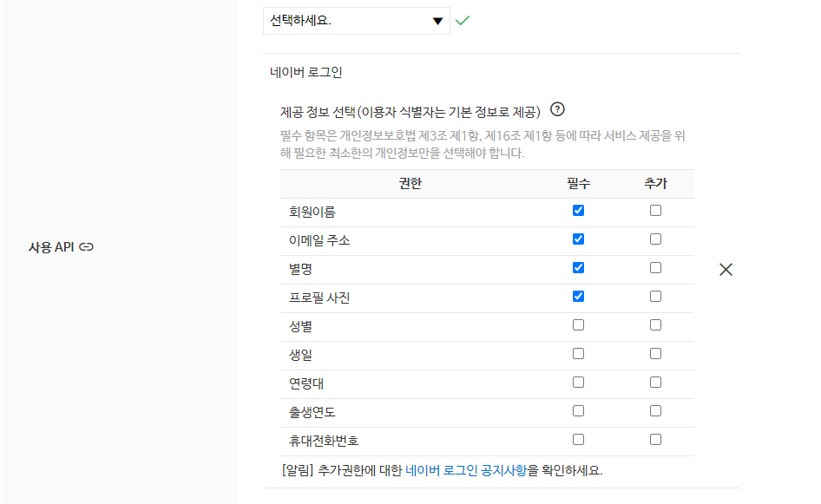Screen dimensions: 821x504
Task: Click the link icon next to 사용 API
Action: tap(87, 247)
